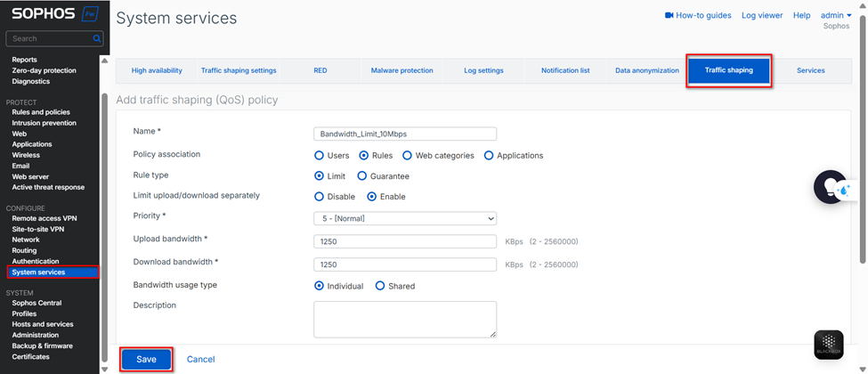Save the traffic shaping policy
Image resolution: width=868 pixels, height=374 pixels.
click(x=146, y=359)
